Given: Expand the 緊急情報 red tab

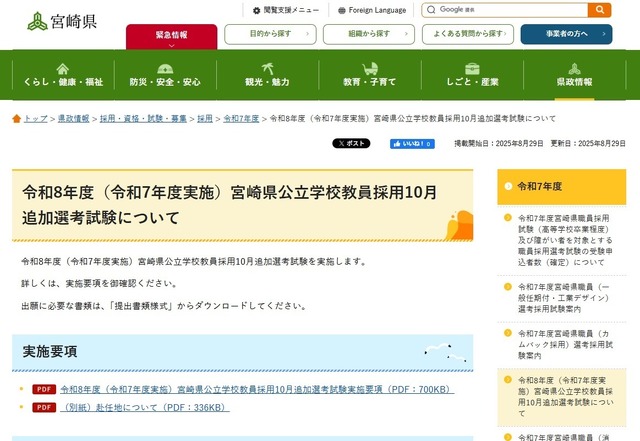Looking at the screenshot, I should [171, 37].
